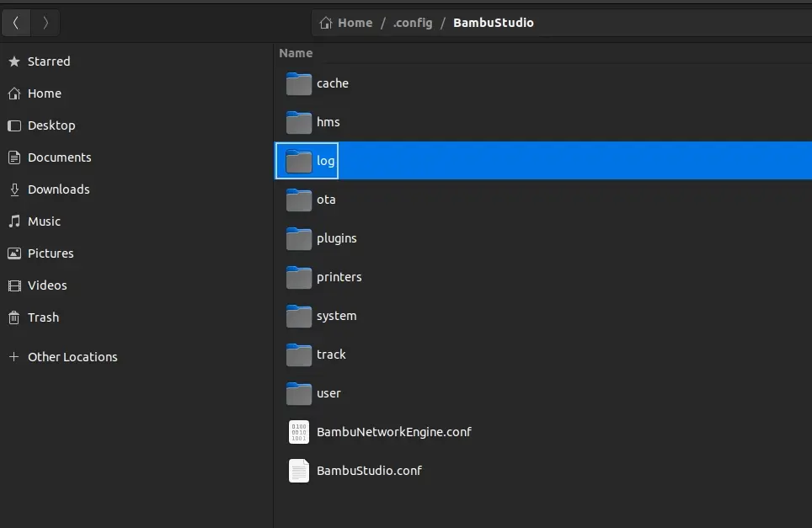812x528 pixels.
Task: Open Trash label in the sidebar
Action: tap(44, 317)
